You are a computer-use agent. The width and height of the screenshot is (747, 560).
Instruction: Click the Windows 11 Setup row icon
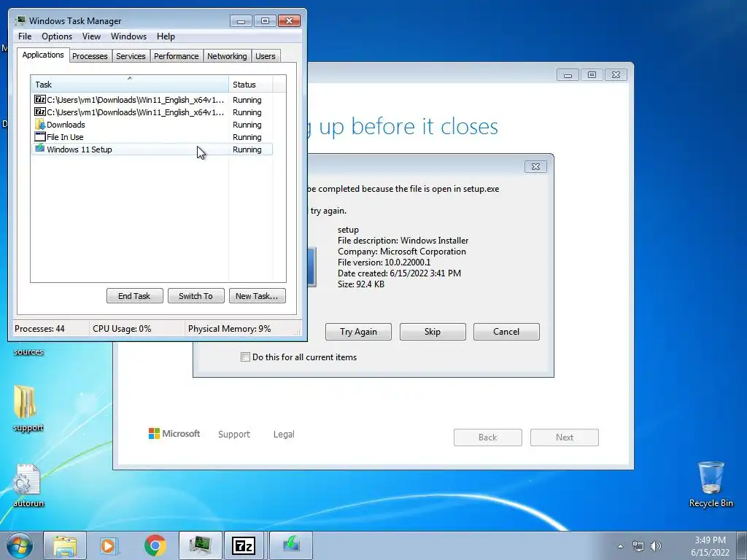(40, 149)
